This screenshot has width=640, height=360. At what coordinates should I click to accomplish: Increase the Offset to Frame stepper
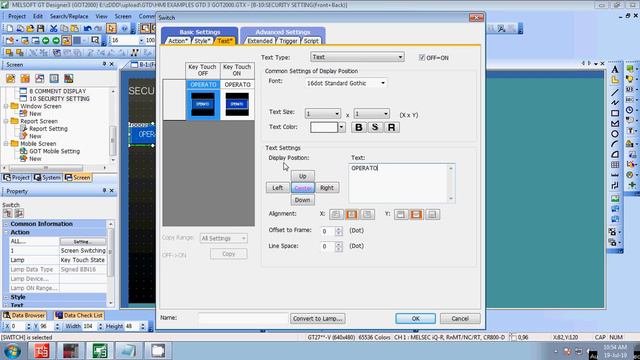click(x=339, y=229)
